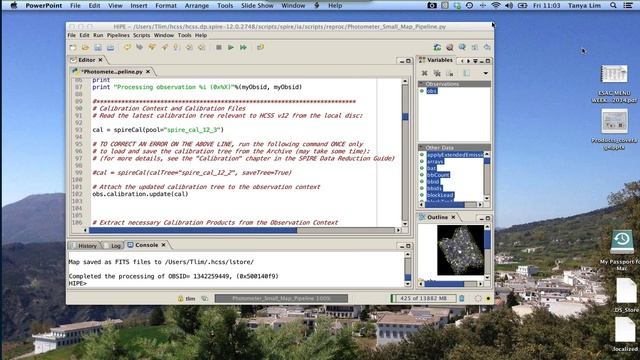Open the Scripts menu in HIPE
640x360 pixels.
tap(141, 36)
